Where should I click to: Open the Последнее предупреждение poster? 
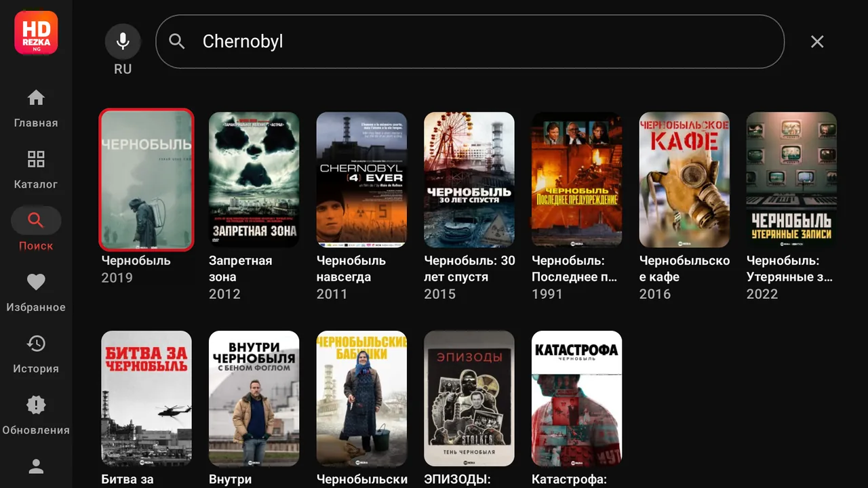coord(576,180)
